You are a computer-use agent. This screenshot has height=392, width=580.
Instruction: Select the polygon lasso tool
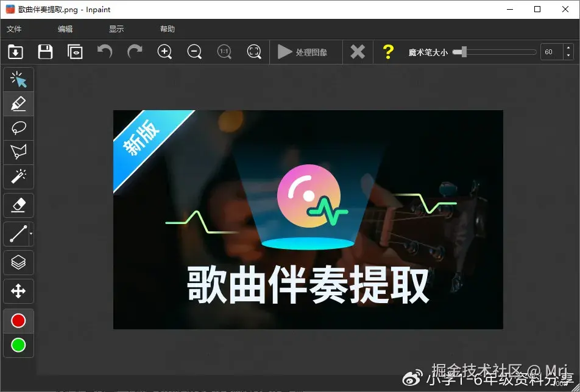pyautogui.click(x=18, y=152)
